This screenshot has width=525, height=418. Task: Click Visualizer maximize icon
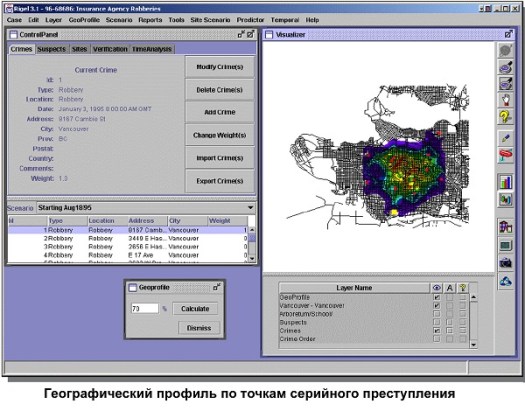[x=509, y=34]
